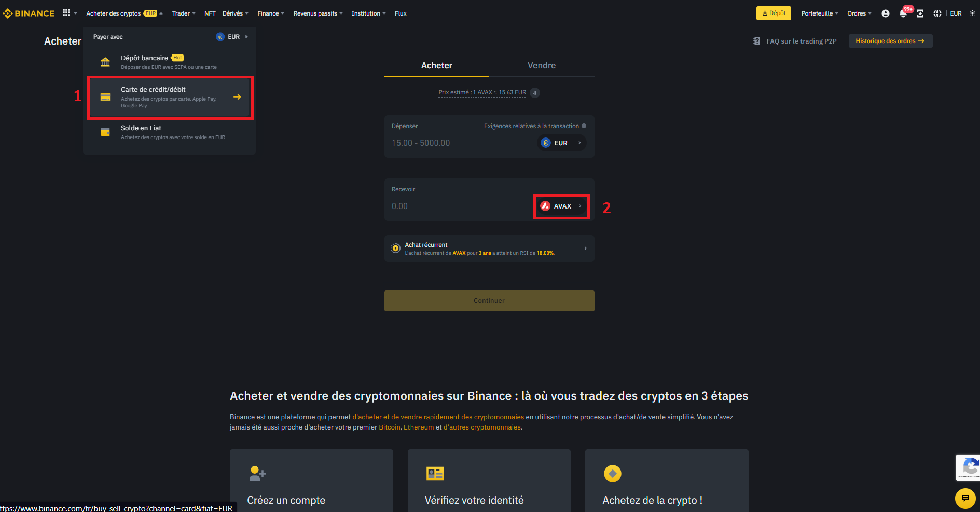The width and height of the screenshot is (980, 512).
Task: Click Historique des ordres button
Action: [x=890, y=41]
